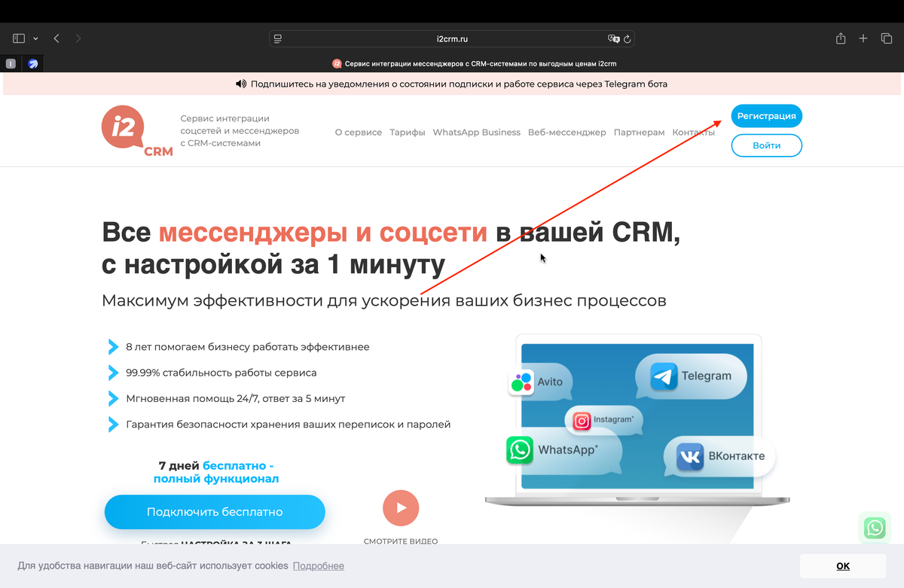Open the green WhatsApp chat widget
This screenshot has height=588, width=904.
point(874,528)
